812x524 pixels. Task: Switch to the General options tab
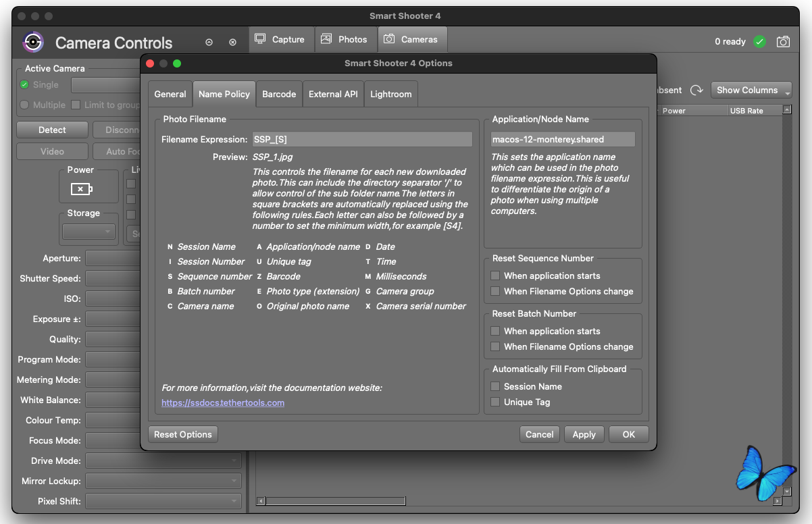(170, 94)
